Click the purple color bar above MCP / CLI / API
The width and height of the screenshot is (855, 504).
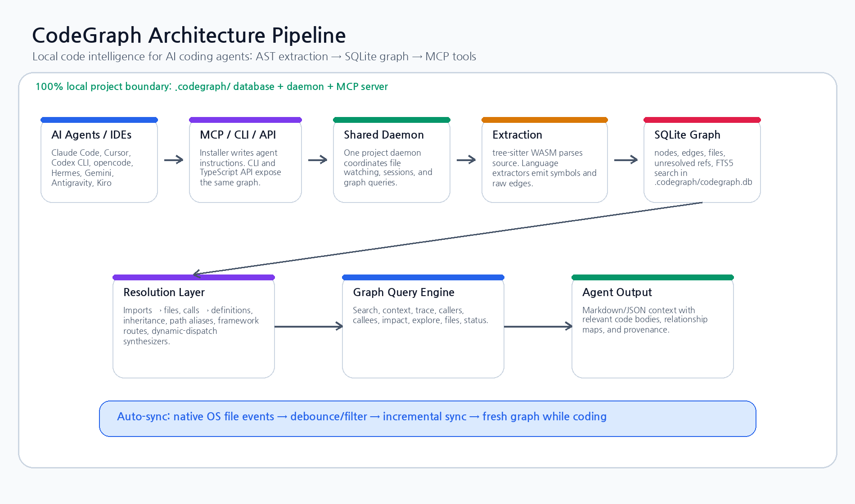245,120
